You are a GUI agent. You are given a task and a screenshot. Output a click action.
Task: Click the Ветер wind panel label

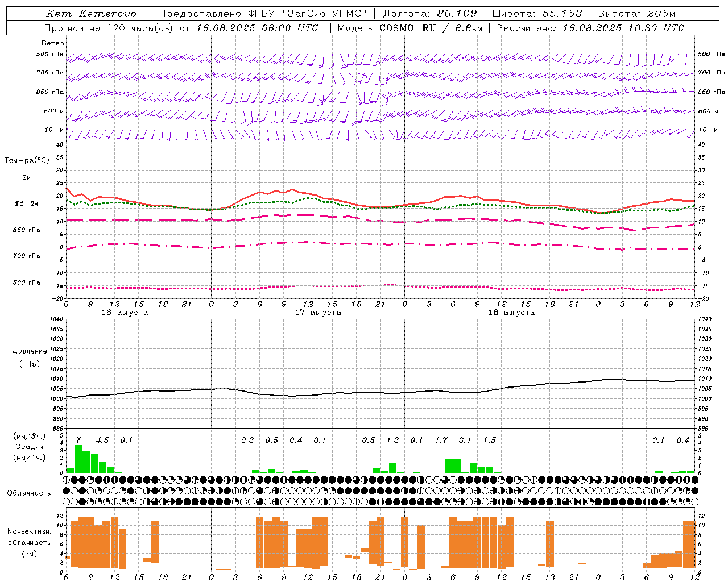tap(53, 43)
